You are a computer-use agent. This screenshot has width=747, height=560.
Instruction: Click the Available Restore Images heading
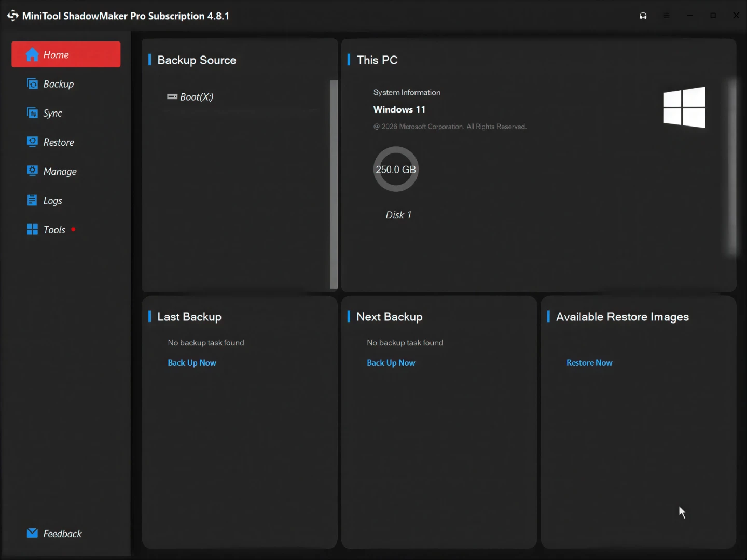(622, 317)
